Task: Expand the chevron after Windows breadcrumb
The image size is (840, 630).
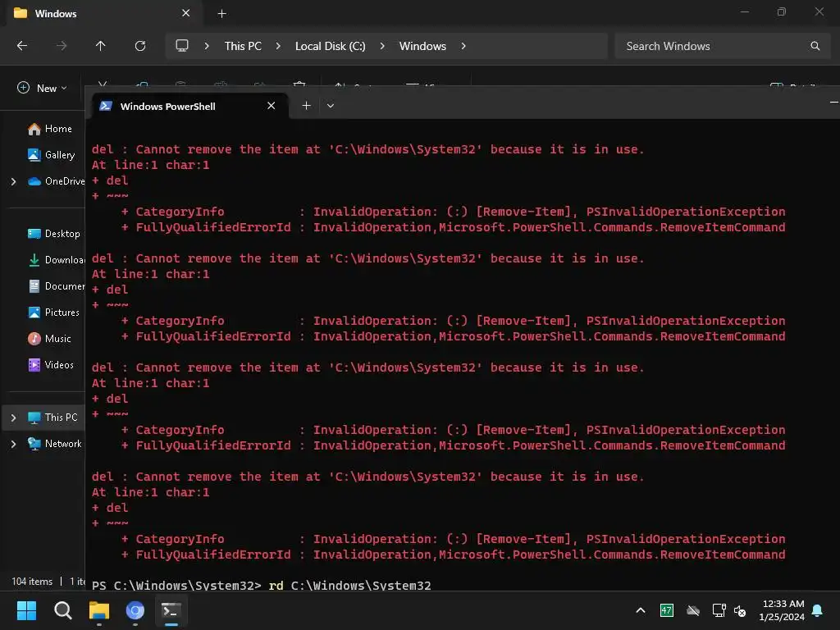Action: click(463, 46)
